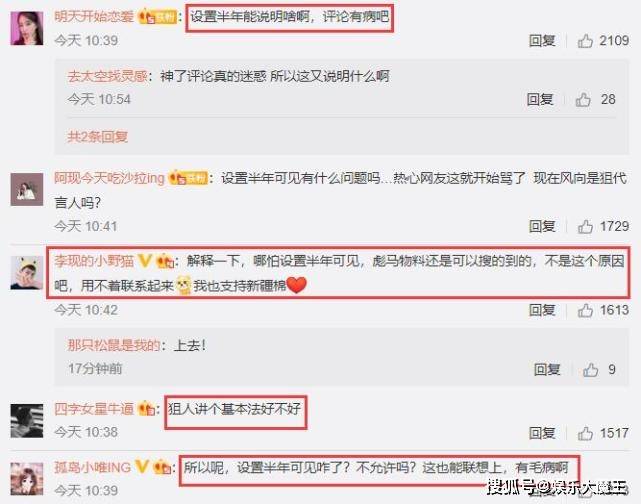Reply to 明天开始恋爱's comment

(542, 40)
